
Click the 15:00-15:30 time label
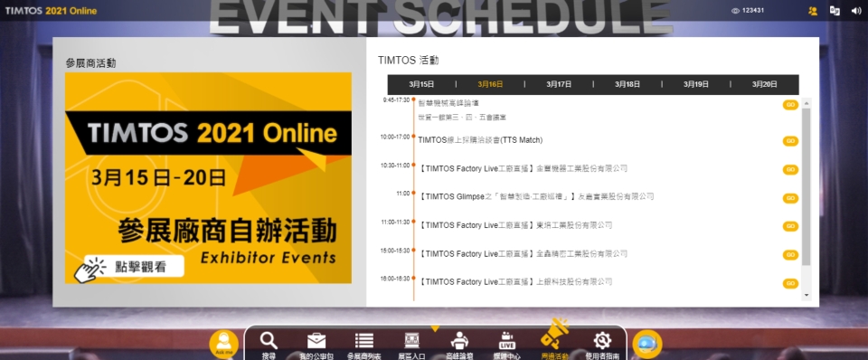[x=395, y=251]
